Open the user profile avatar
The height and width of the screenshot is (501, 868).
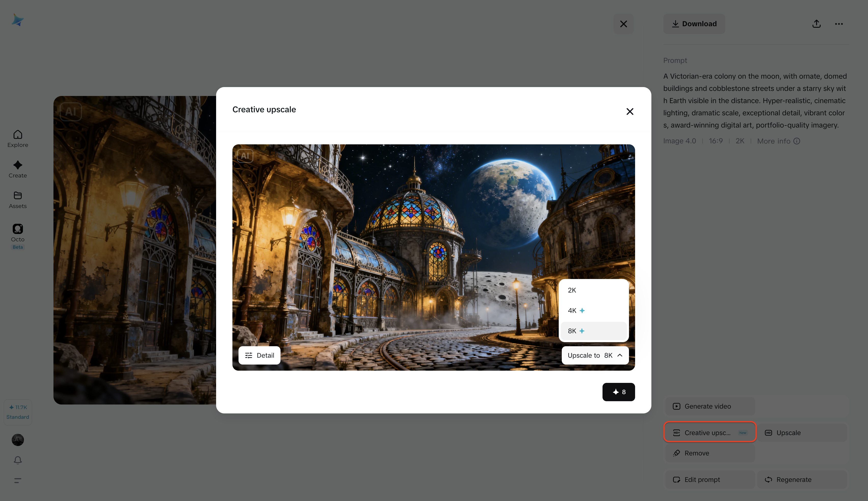click(18, 440)
